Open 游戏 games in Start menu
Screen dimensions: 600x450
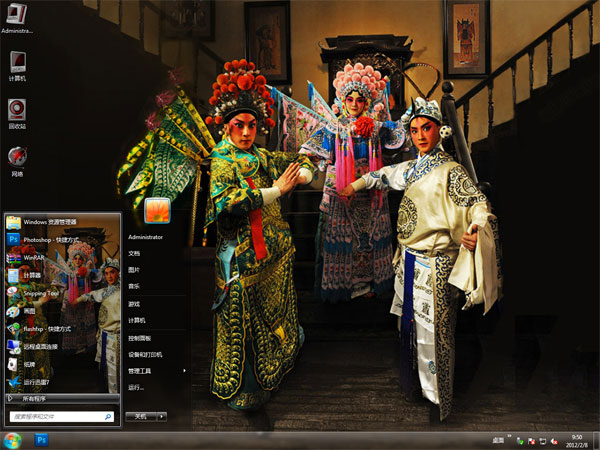pos(134,304)
